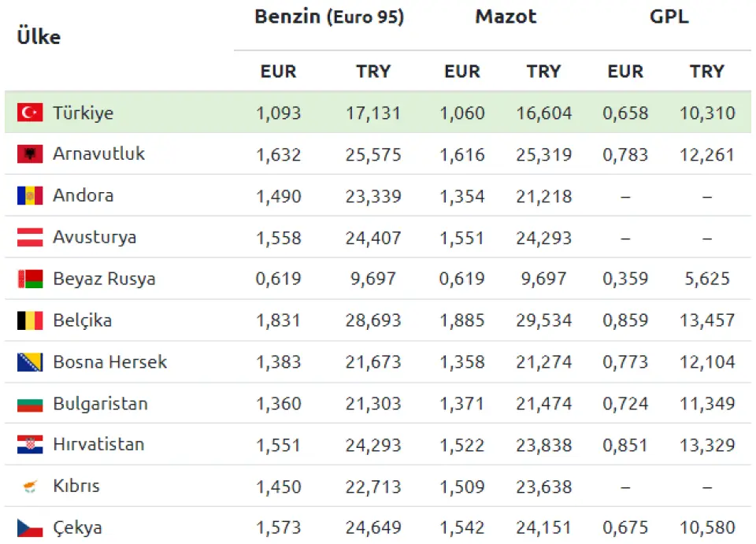756x544 pixels.
Task: Click the Benzin (Euro 95) column header
Action: [329, 17]
